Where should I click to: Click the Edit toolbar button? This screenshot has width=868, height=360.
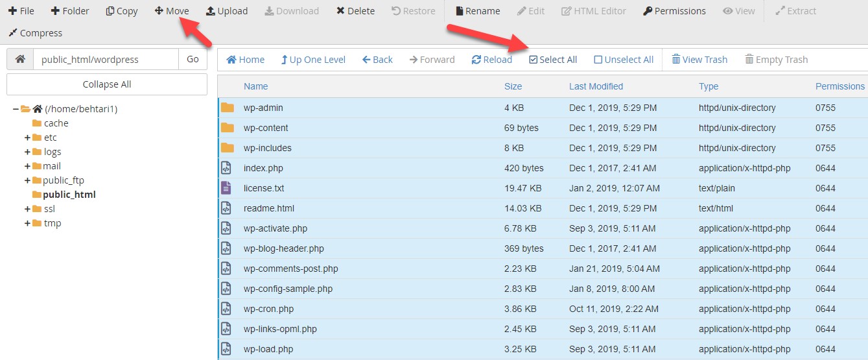click(x=530, y=11)
